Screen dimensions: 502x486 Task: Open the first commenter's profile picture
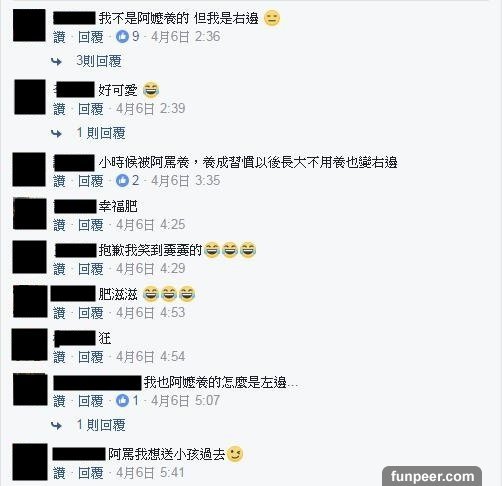(29, 25)
